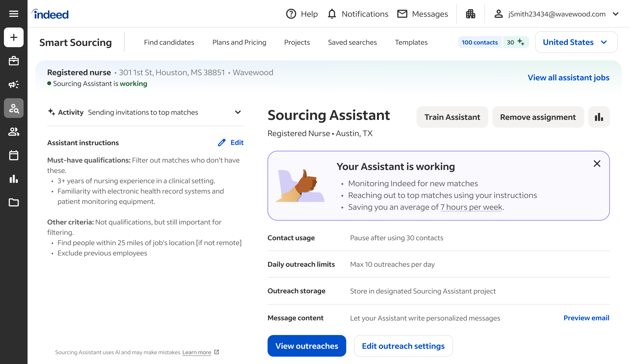This screenshot has width=631, height=364.
Task: Open Notifications bell icon
Action: (x=332, y=14)
